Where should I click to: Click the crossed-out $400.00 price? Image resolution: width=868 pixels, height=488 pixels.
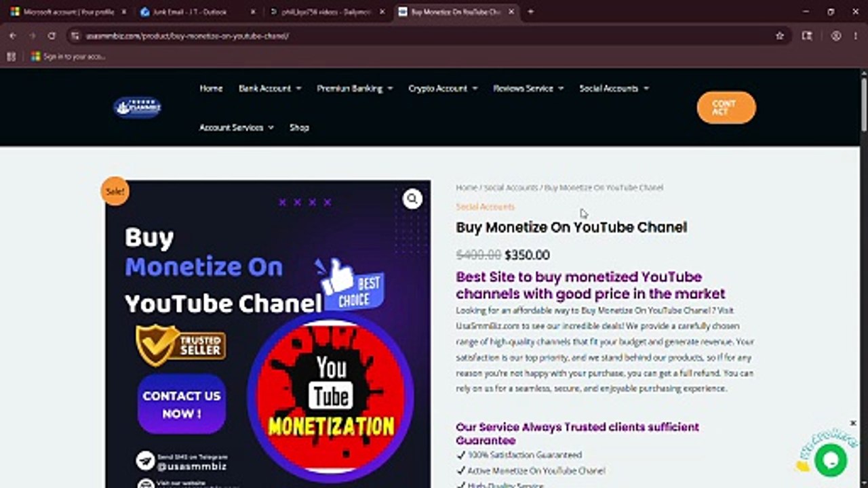478,255
